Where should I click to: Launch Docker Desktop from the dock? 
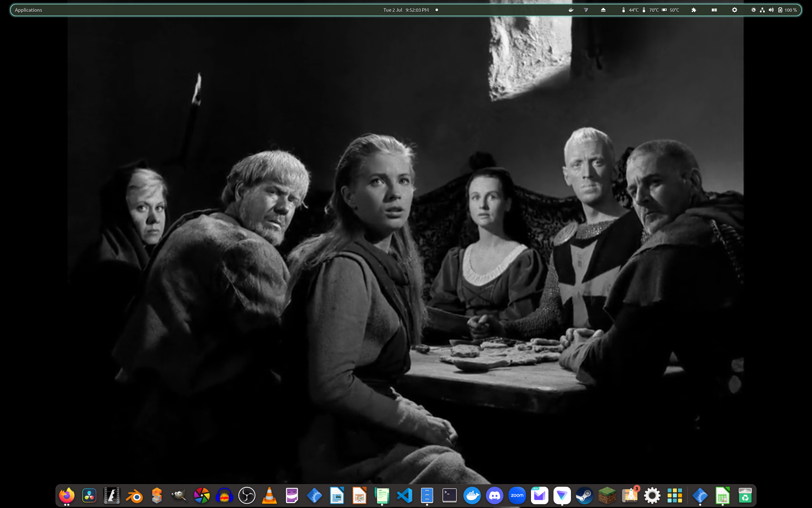pos(472,495)
